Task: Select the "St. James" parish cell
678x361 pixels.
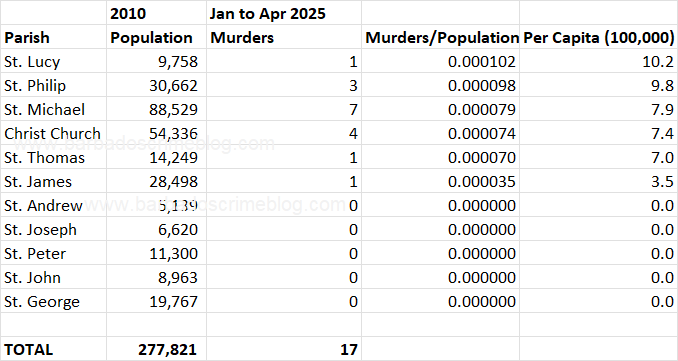Action: click(x=53, y=181)
